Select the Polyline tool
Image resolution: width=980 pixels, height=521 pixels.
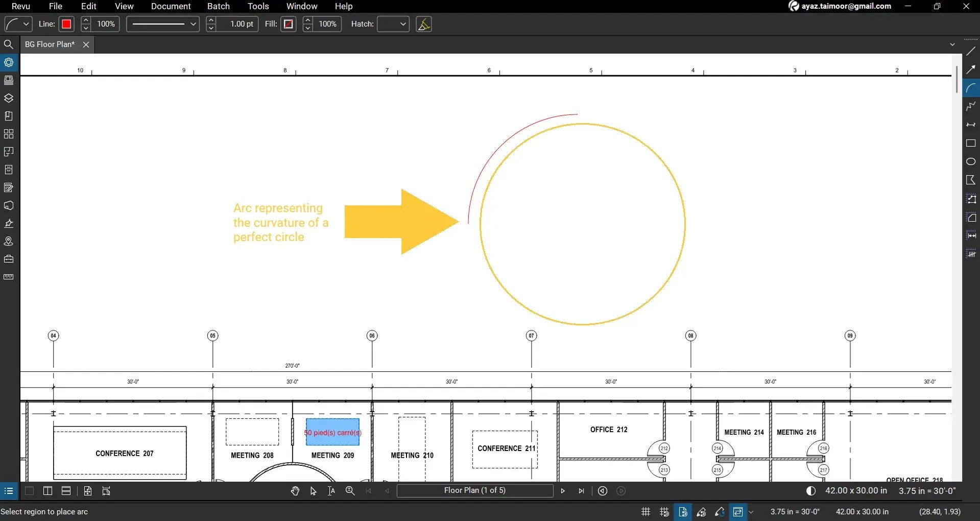click(x=971, y=106)
